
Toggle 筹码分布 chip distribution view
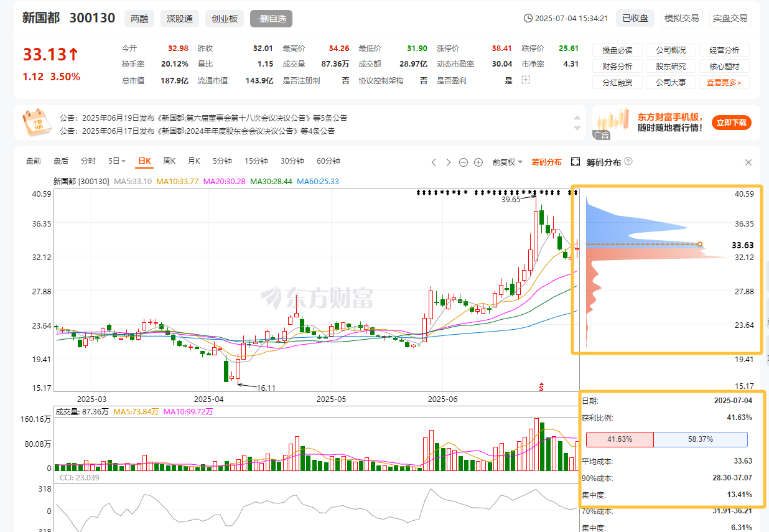click(546, 162)
